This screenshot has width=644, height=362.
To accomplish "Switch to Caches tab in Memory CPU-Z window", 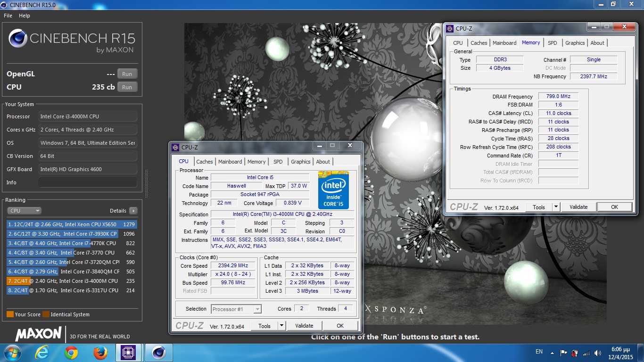I will 479,43.
